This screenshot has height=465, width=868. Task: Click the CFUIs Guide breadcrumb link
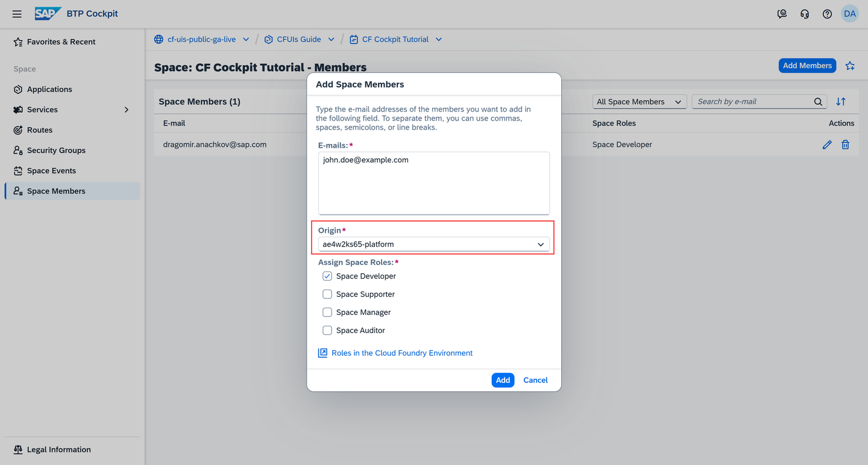pos(299,39)
